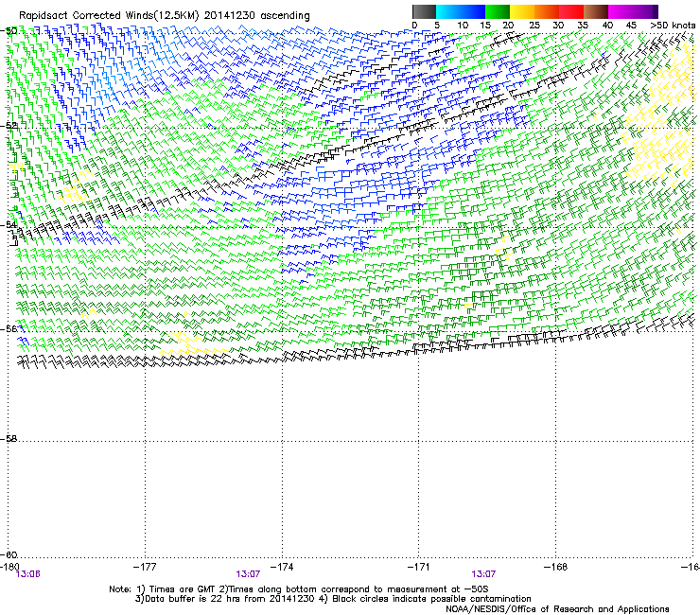
Task: Click the NOAA/NESDIS credit text
Action: 557,609
